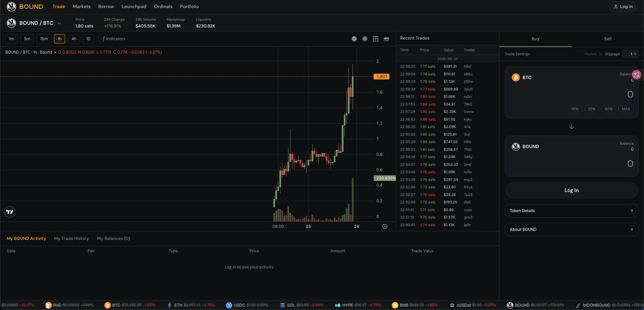Click the MOONBOUND icon in bottom ticker

click(578, 305)
